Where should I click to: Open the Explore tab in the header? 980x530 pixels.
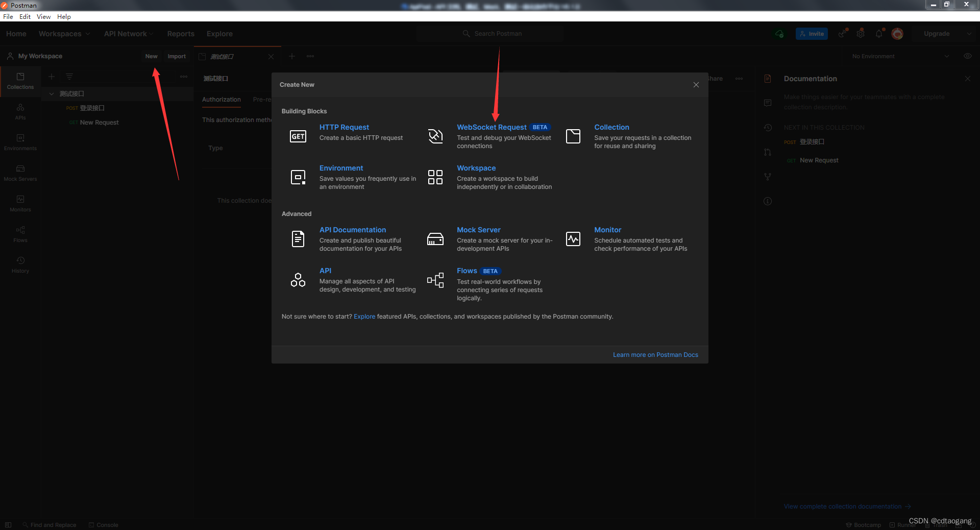(x=219, y=34)
